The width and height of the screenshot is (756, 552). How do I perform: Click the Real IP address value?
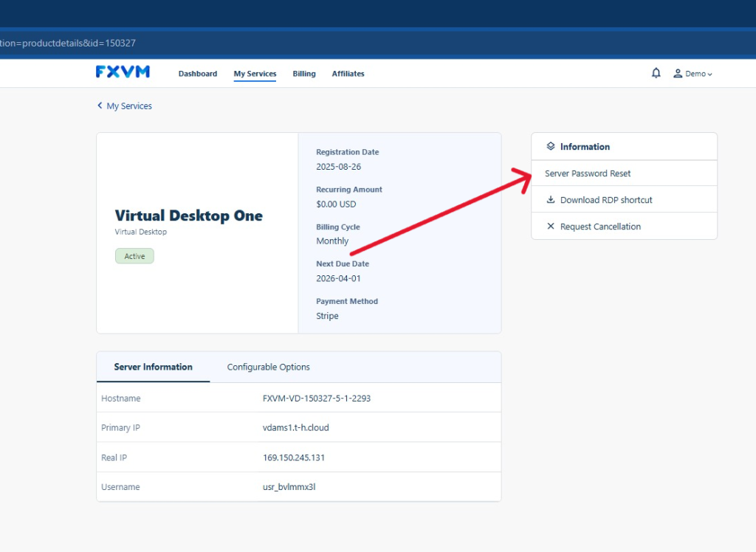click(294, 458)
